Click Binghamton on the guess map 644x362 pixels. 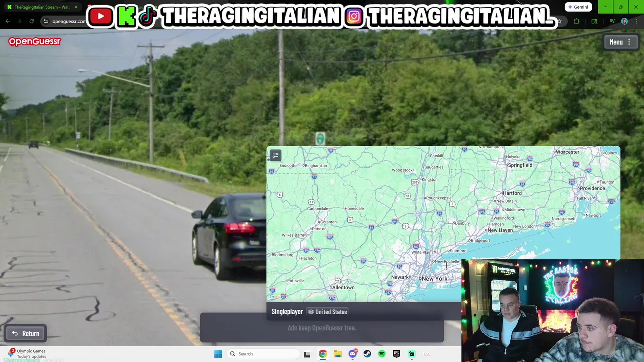[315, 166]
